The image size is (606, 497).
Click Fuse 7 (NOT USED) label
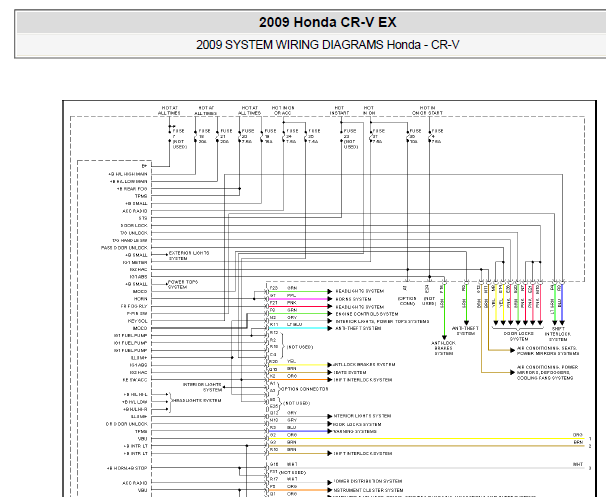pos(180,139)
